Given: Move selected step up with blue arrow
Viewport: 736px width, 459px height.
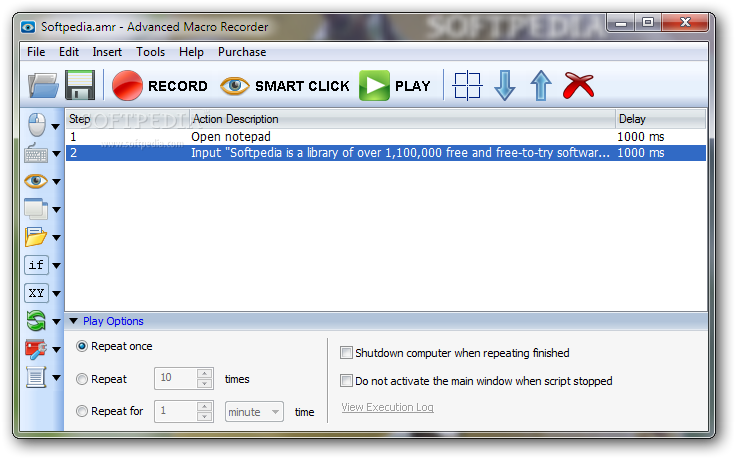Looking at the screenshot, I should pos(541,86).
